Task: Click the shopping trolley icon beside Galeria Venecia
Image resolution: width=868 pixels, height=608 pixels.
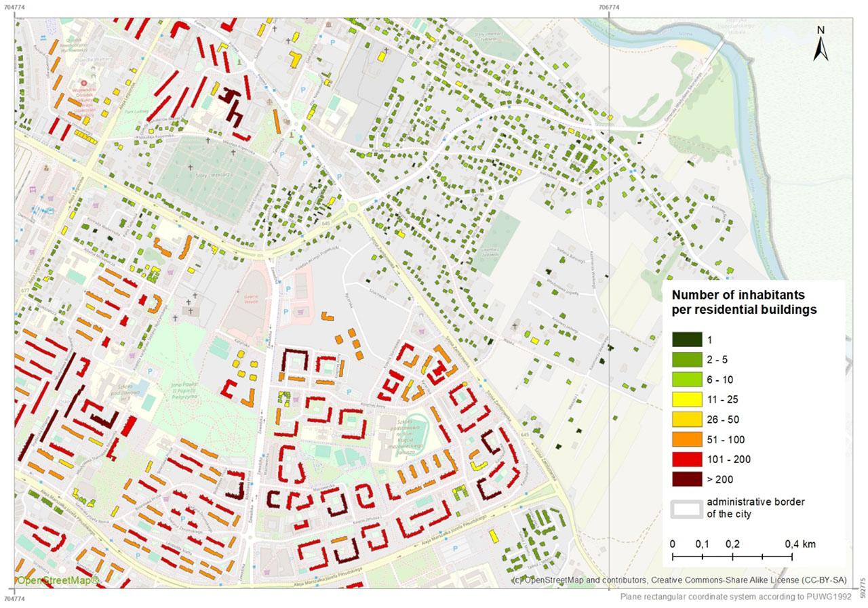Action: [300, 311]
